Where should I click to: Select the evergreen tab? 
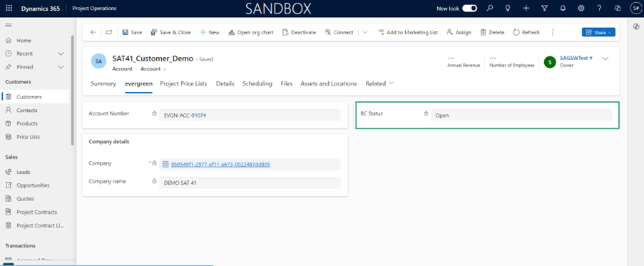(x=139, y=83)
